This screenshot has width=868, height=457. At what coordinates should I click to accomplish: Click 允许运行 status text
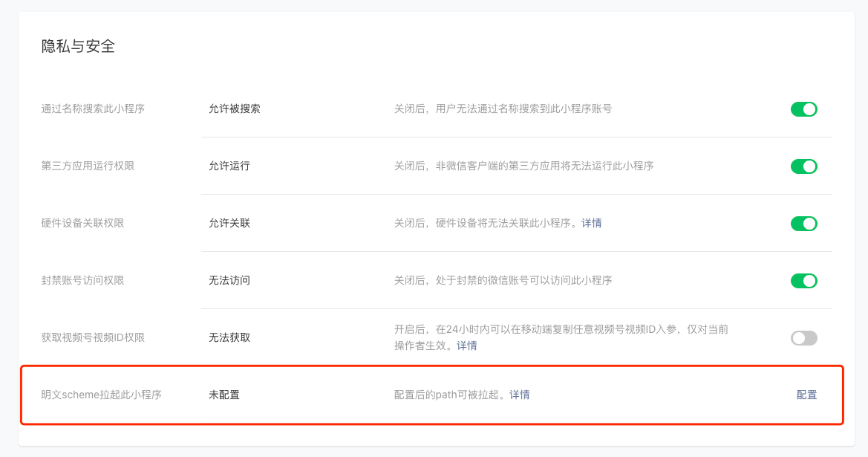(x=229, y=166)
